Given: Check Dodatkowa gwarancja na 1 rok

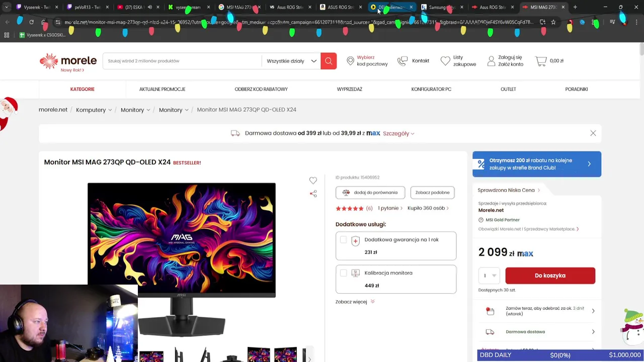Looking at the screenshot, I should pyautogui.click(x=343, y=240).
